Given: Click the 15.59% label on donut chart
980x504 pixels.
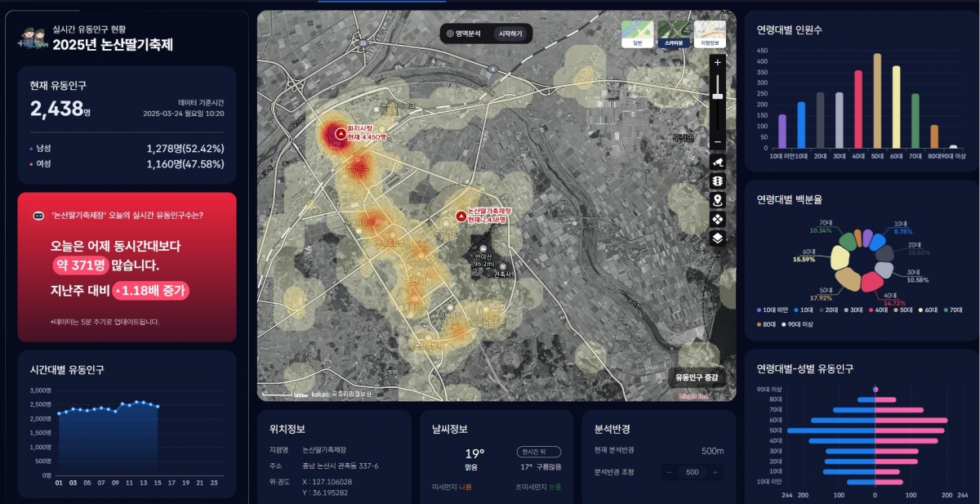Looking at the screenshot, I should pos(804,259).
